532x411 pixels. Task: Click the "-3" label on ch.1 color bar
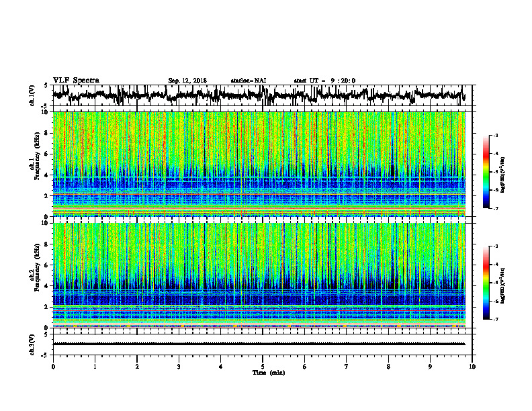pyautogui.click(x=495, y=135)
